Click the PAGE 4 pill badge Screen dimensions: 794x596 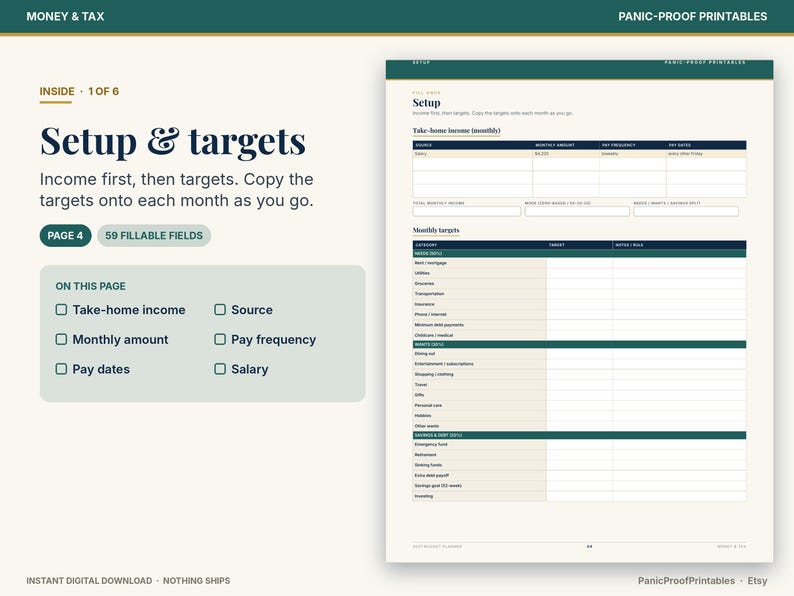pos(65,235)
